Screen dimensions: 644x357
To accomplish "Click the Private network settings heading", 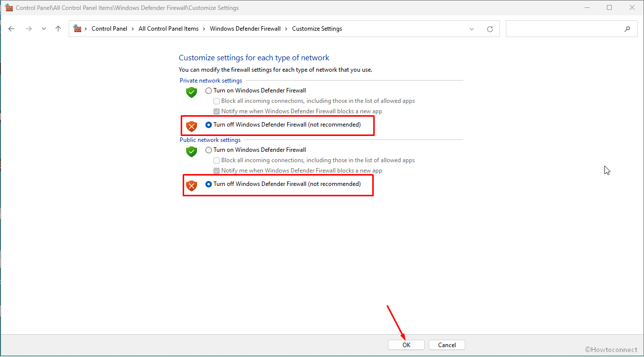I will [211, 81].
